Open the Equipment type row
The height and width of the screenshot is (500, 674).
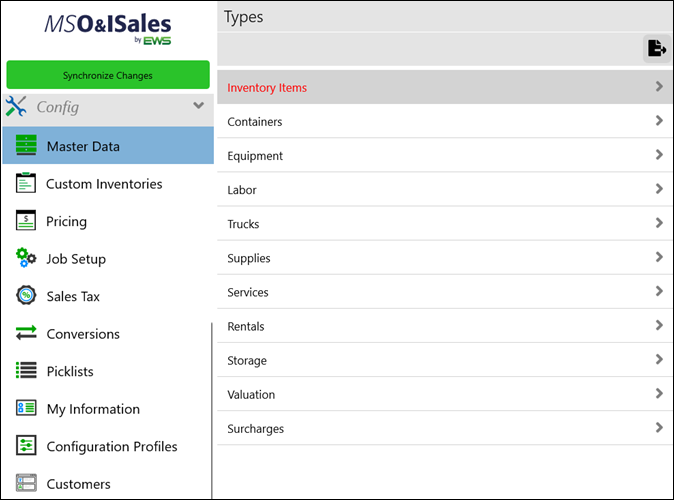(255, 156)
